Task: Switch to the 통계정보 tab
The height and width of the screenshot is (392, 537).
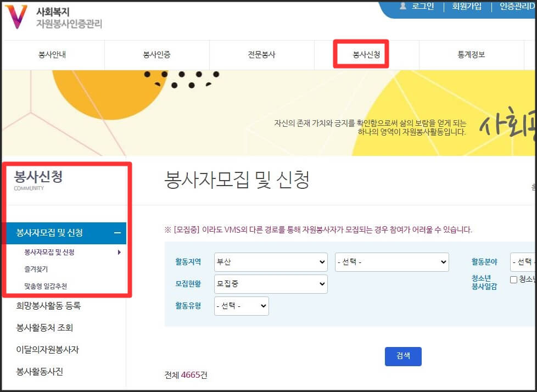Action: pos(471,55)
